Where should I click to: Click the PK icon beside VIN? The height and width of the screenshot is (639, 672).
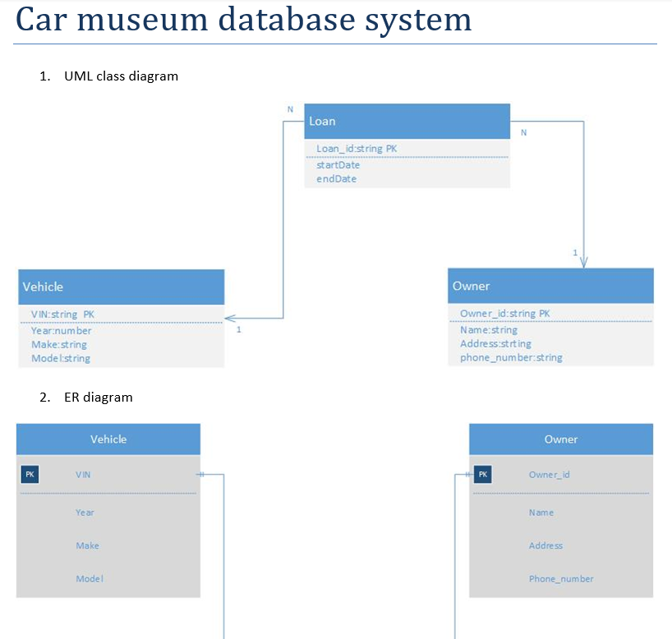click(x=30, y=475)
